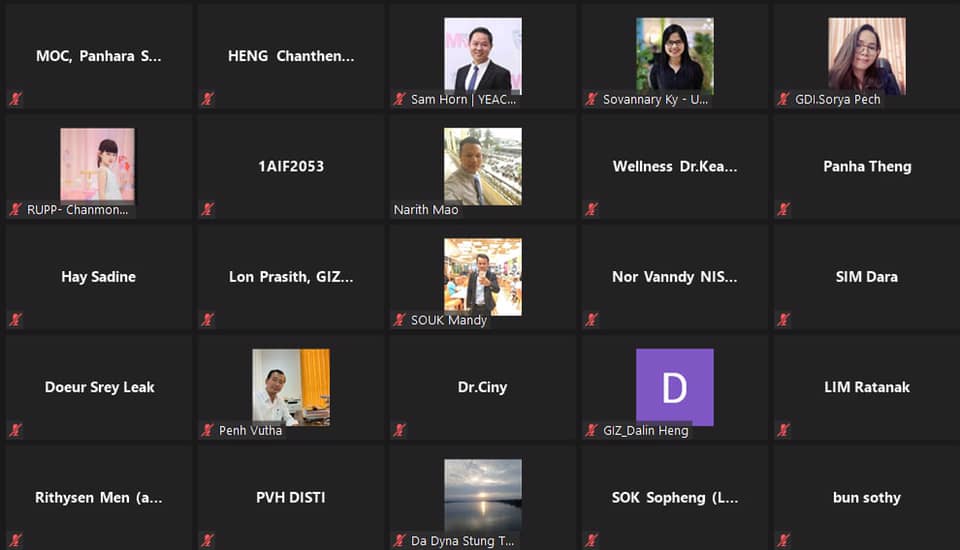The image size is (960, 550).
Task: Select the LIM Ratanak participant tile
Action: pos(867,387)
